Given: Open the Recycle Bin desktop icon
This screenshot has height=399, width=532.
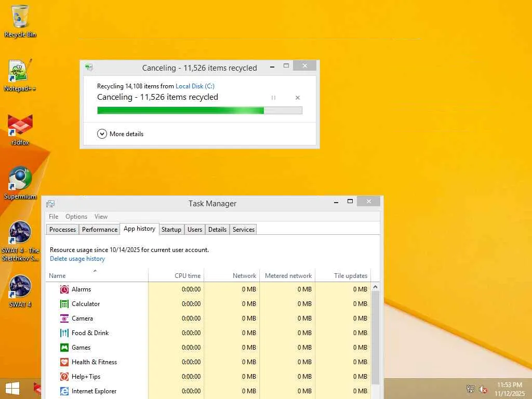Looking at the screenshot, I should (x=20, y=20).
